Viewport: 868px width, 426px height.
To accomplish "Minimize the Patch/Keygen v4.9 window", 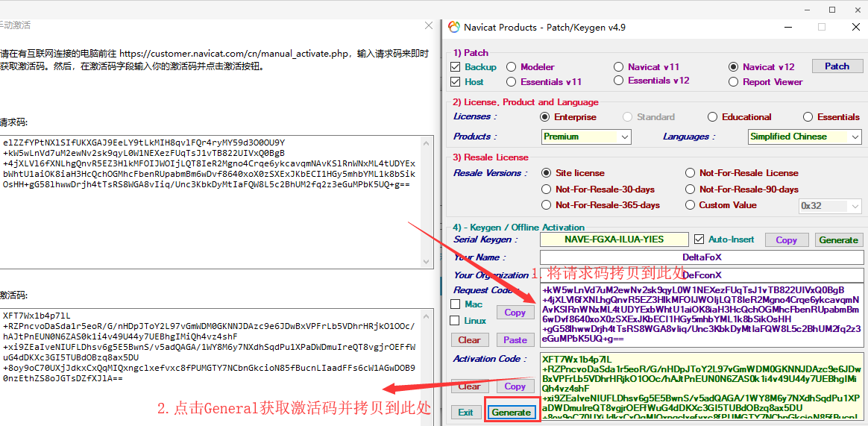I will 787,27.
